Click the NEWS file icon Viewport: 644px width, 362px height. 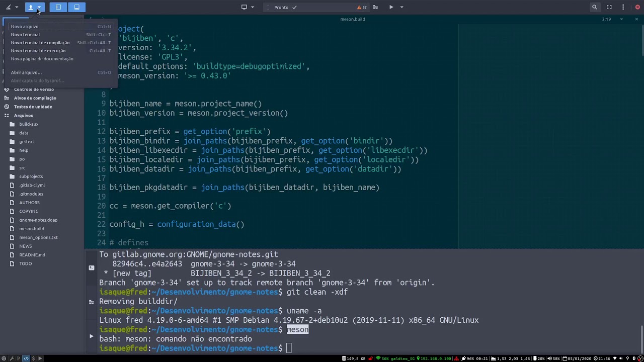(12, 246)
